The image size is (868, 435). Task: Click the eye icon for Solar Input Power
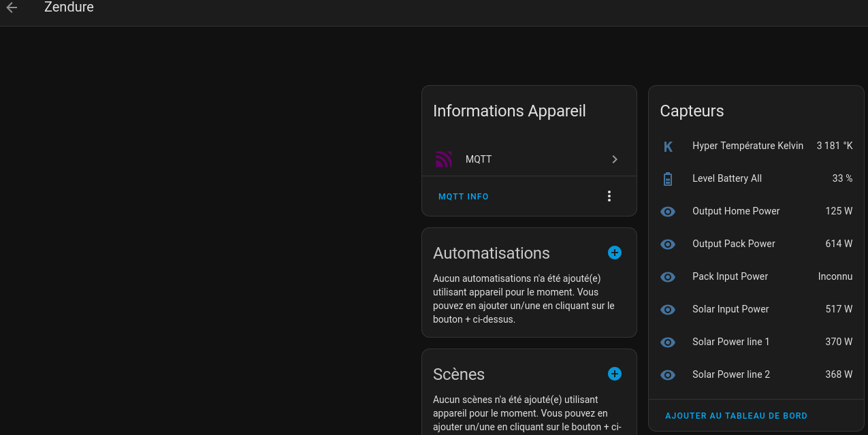coord(668,310)
